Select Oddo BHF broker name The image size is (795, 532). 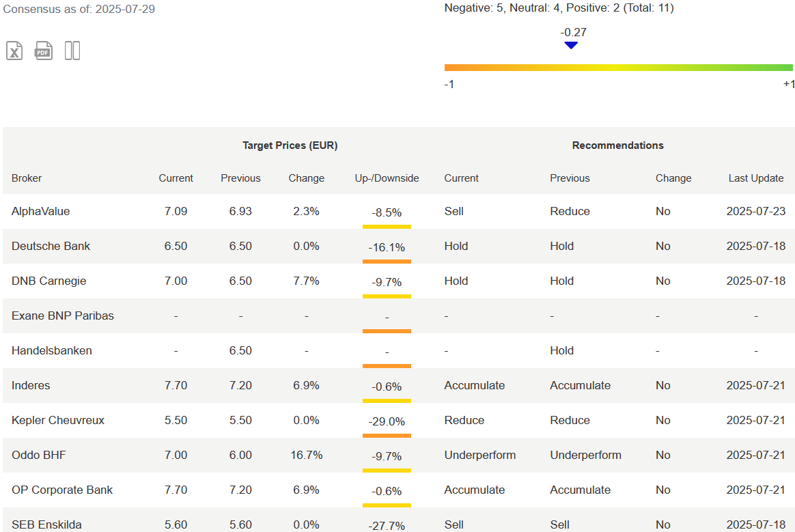(x=39, y=455)
